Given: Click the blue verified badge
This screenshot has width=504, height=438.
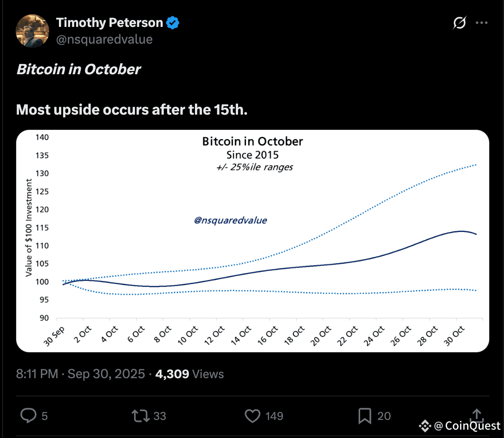Looking at the screenshot, I should (x=173, y=22).
